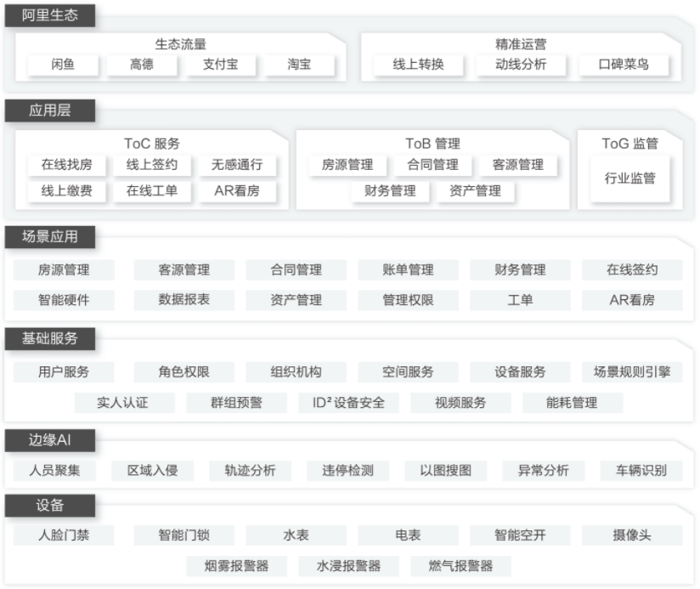Click the 空间服务 box
700x589 pixels.
click(x=409, y=372)
